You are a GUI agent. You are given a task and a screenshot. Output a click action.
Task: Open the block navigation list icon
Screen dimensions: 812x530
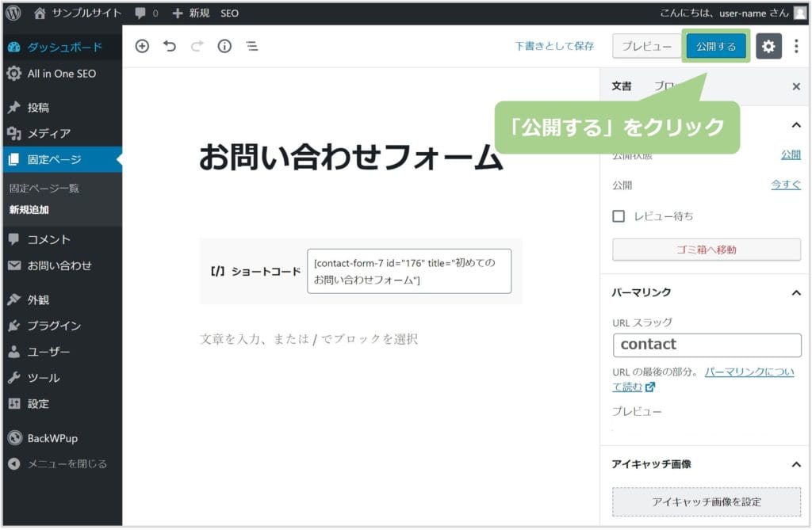(251, 46)
